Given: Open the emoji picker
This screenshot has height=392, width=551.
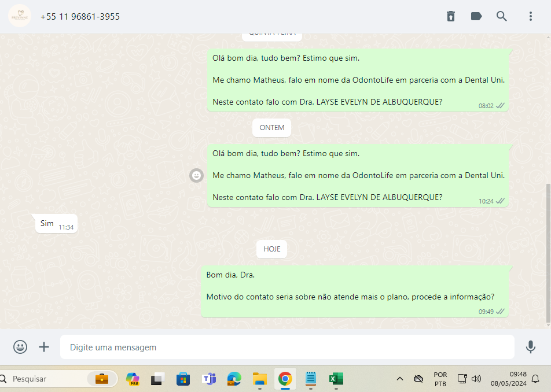Looking at the screenshot, I should click(x=20, y=347).
